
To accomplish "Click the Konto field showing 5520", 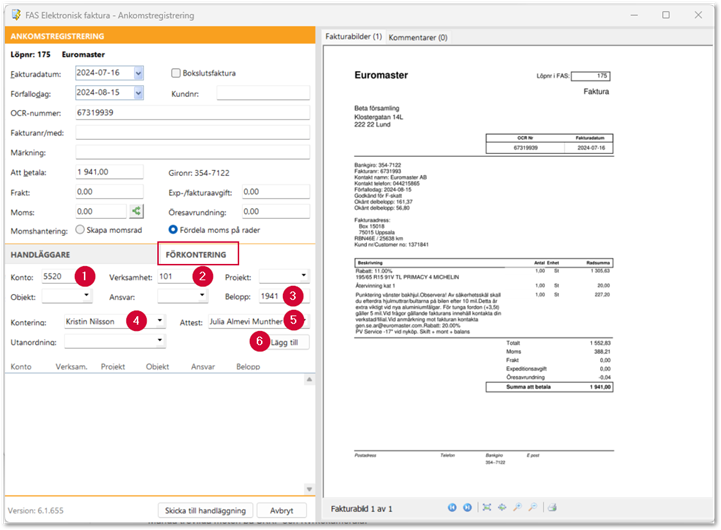I will tap(59, 276).
